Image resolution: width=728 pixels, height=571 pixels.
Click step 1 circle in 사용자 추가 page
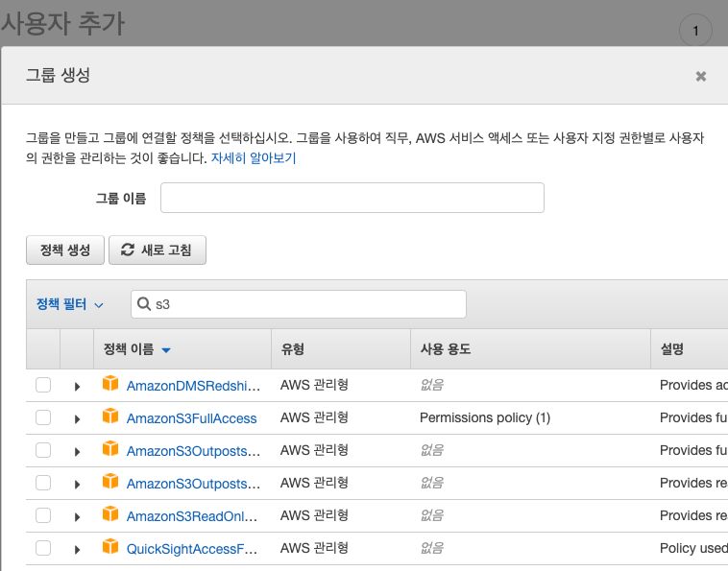(x=695, y=31)
